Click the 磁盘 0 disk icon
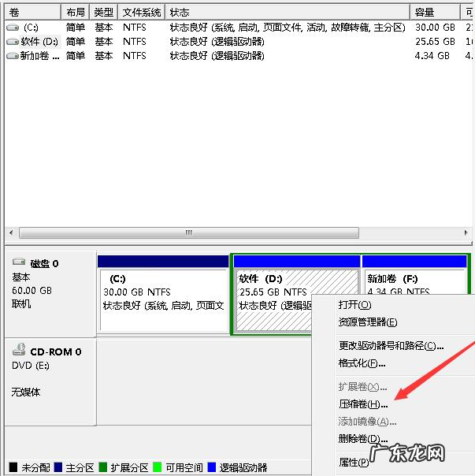Image resolution: width=475 pixels, height=476 pixels. 19,262
